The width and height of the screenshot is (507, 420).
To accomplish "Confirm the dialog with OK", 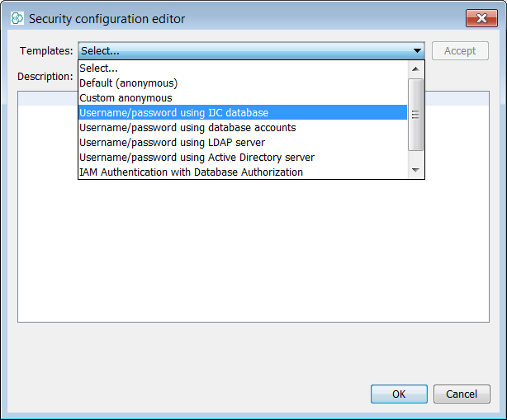I will [x=399, y=394].
